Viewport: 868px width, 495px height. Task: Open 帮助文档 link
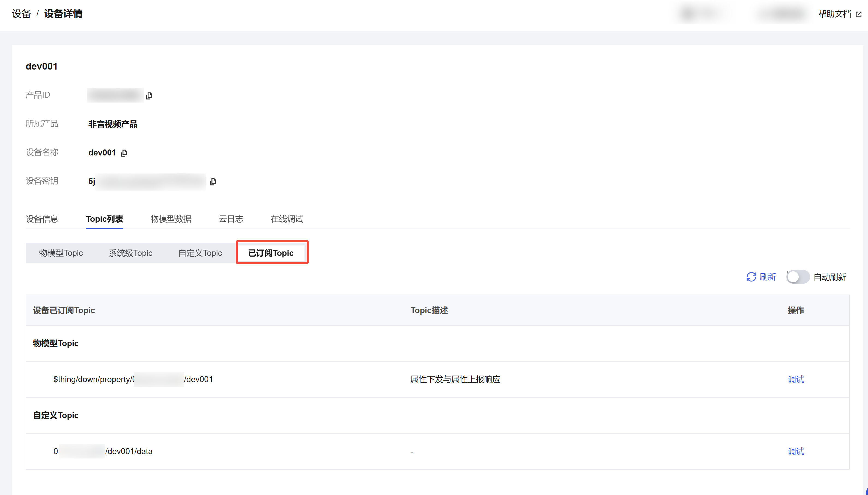(834, 14)
